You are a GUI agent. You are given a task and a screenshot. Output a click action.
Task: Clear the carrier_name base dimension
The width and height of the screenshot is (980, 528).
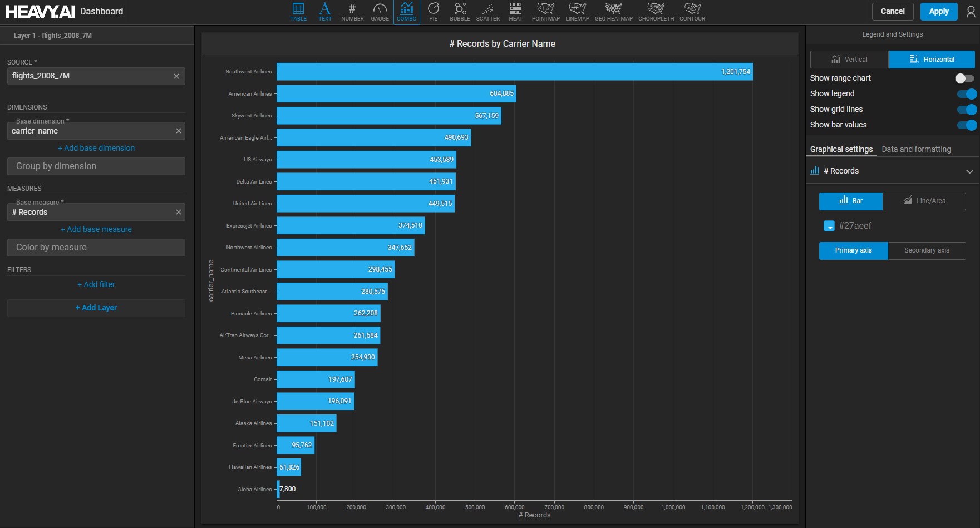click(179, 131)
